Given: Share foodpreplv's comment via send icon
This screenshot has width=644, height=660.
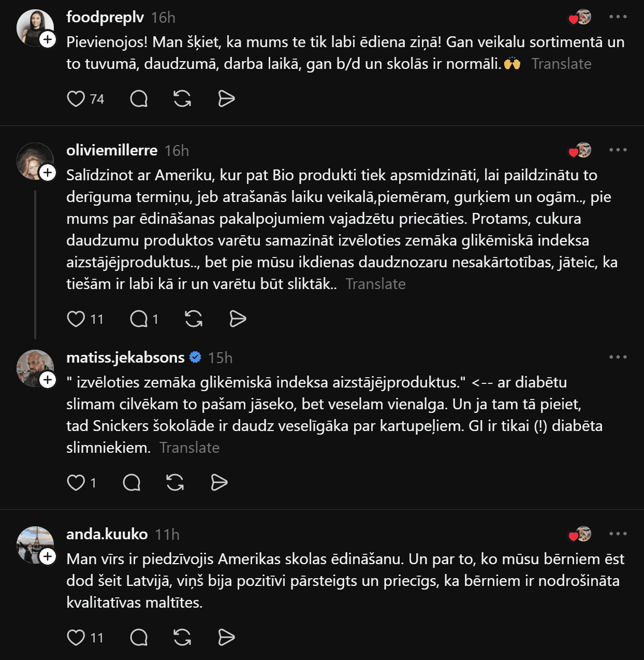Looking at the screenshot, I should [226, 98].
